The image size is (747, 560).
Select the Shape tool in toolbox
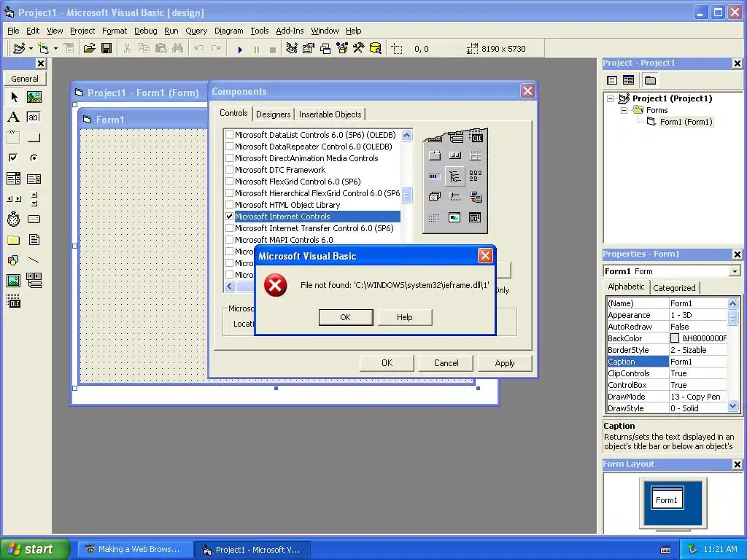(x=14, y=260)
